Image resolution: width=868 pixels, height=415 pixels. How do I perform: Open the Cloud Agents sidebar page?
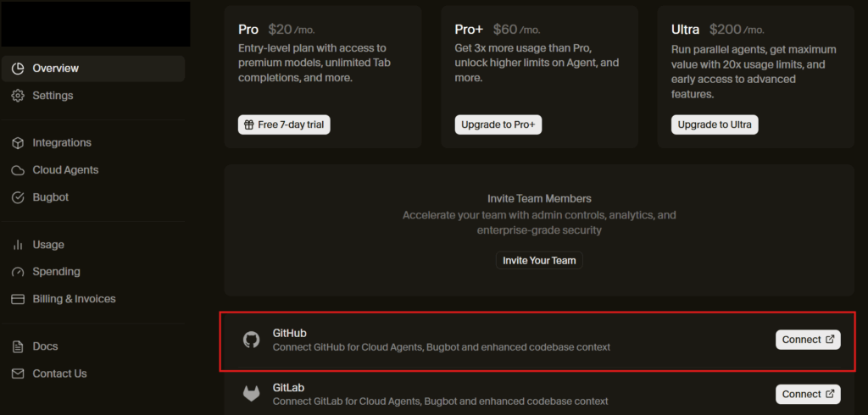coord(65,170)
